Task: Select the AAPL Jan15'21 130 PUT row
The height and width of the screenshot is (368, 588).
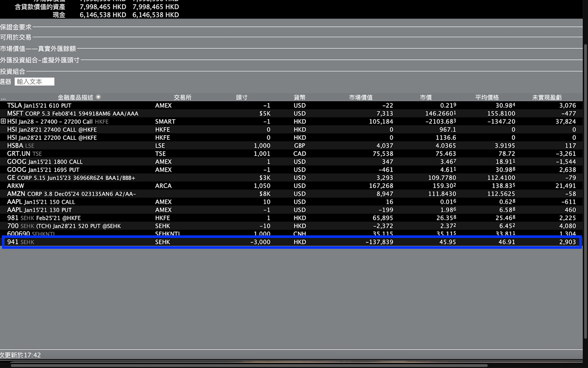Action: (291, 210)
